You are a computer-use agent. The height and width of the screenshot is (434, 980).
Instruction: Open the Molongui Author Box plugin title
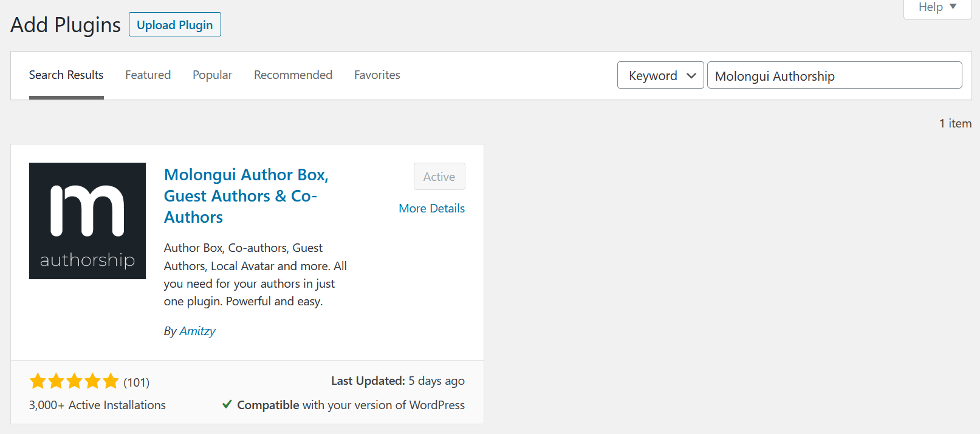click(x=246, y=195)
